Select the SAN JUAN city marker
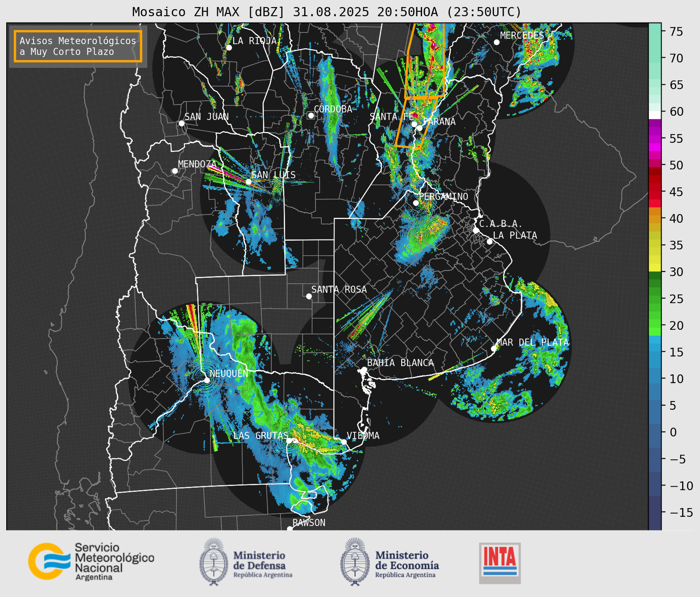Screen dimensions: 700x597 (x=181, y=123)
